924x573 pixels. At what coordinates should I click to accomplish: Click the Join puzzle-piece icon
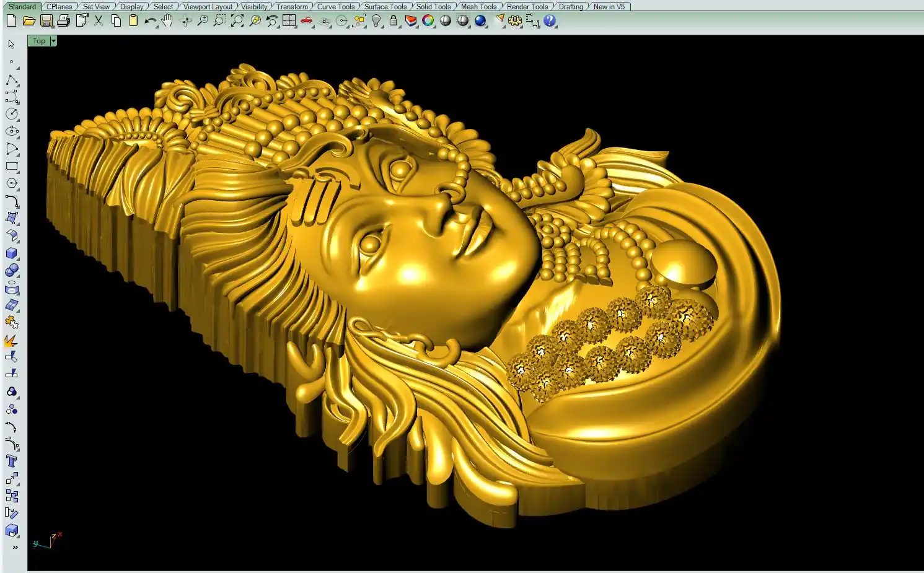pyautogui.click(x=12, y=322)
